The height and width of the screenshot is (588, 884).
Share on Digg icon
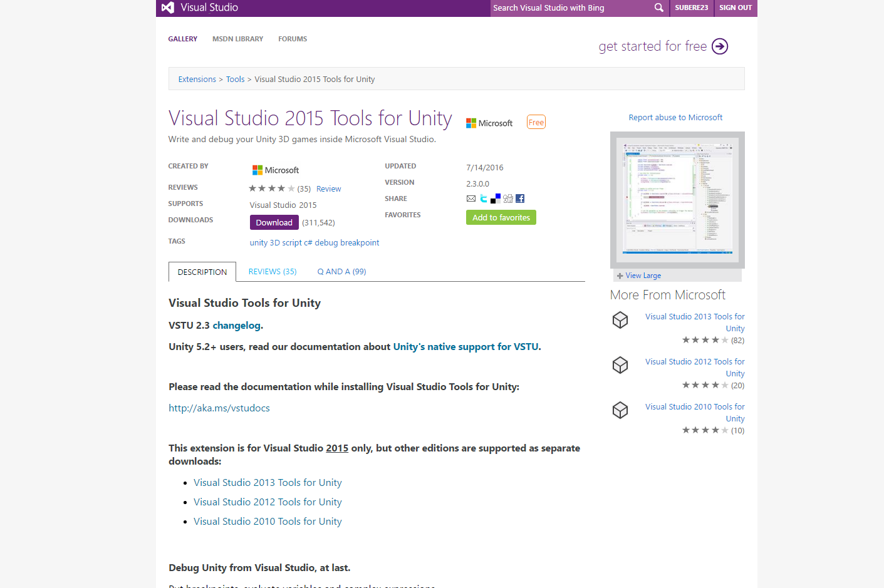pos(508,199)
